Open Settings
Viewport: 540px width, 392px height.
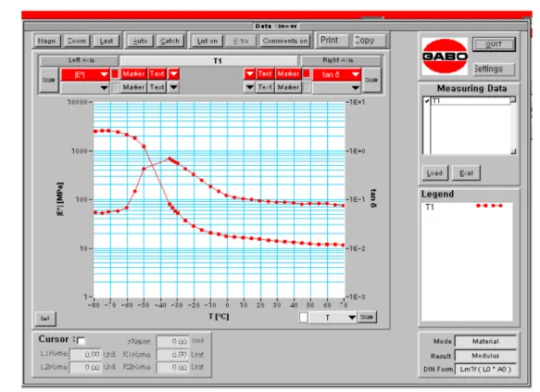(494, 69)
